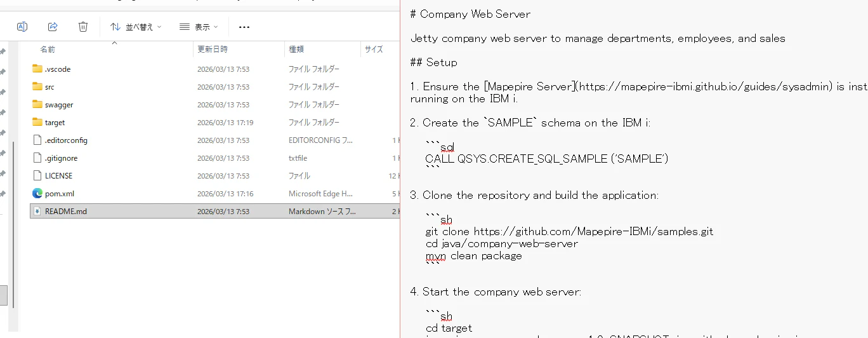Click the Markdown ソース type cell
The width and height of the screenshot is (868, 338).
322,212
